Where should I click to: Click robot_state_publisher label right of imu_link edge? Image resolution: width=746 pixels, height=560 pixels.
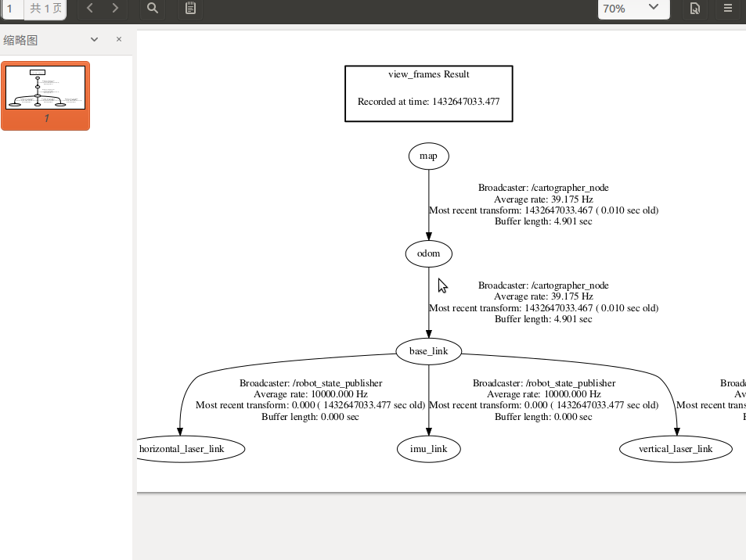[x=544, y=383]
